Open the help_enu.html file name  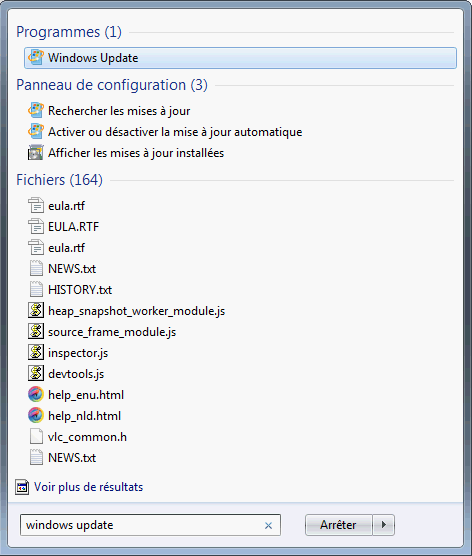pos(86,395)
